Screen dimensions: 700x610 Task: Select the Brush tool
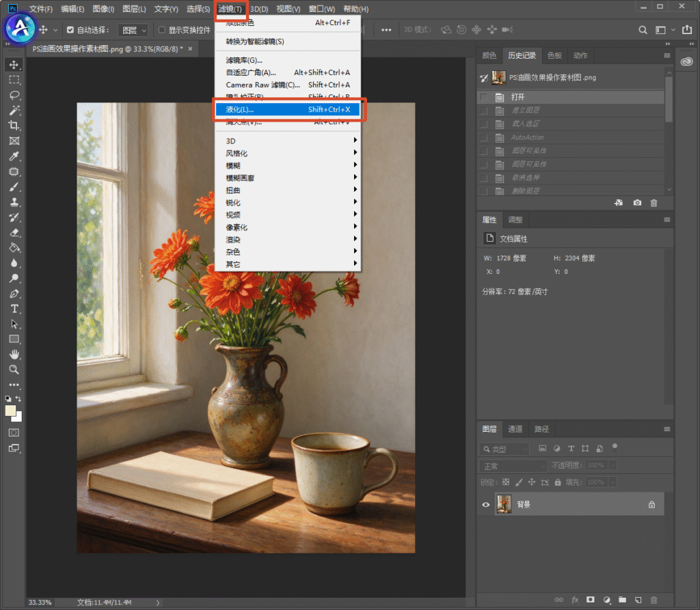click(x=14, y=187)
